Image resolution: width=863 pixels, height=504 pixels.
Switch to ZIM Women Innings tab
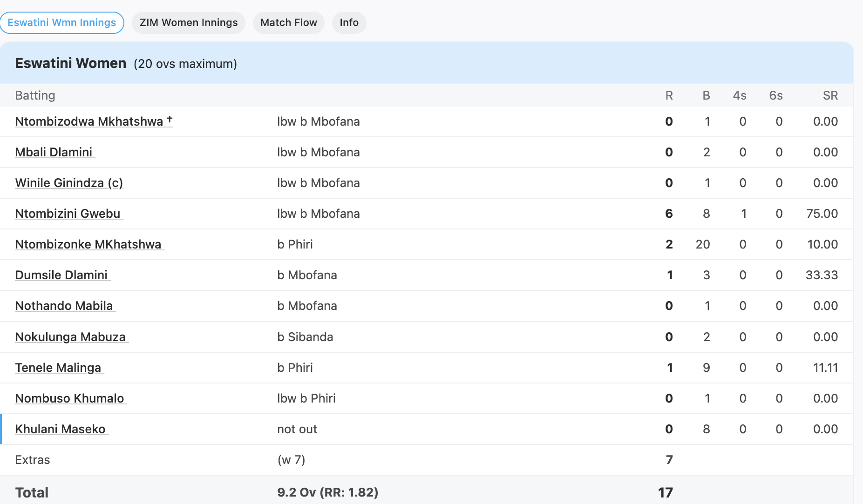pos(189,23)
